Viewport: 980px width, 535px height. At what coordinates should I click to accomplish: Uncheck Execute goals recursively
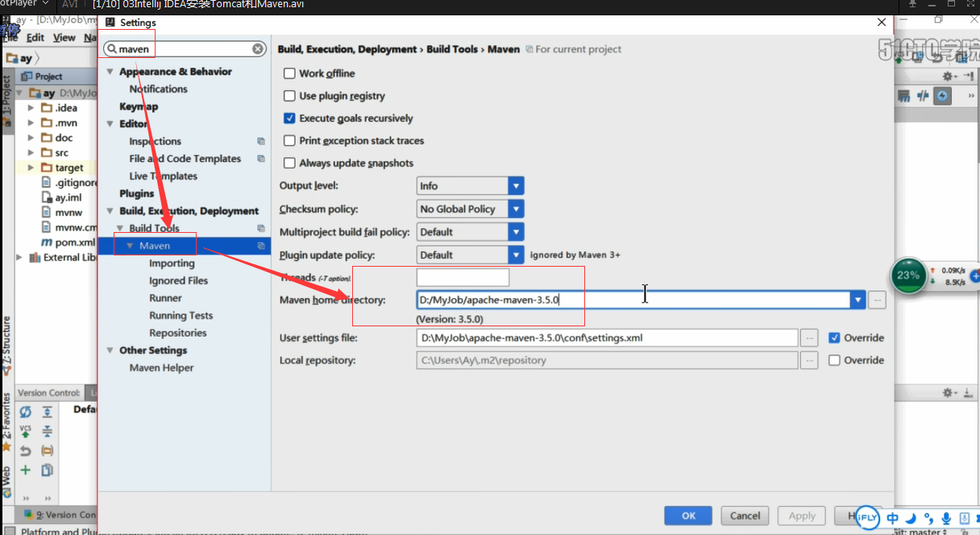(x=289, y=118)
